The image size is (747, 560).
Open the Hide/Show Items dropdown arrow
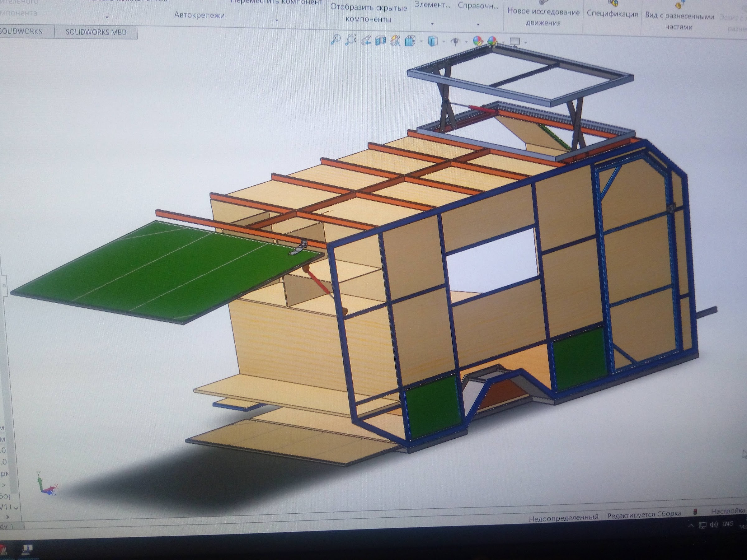(x=466, y=42)
